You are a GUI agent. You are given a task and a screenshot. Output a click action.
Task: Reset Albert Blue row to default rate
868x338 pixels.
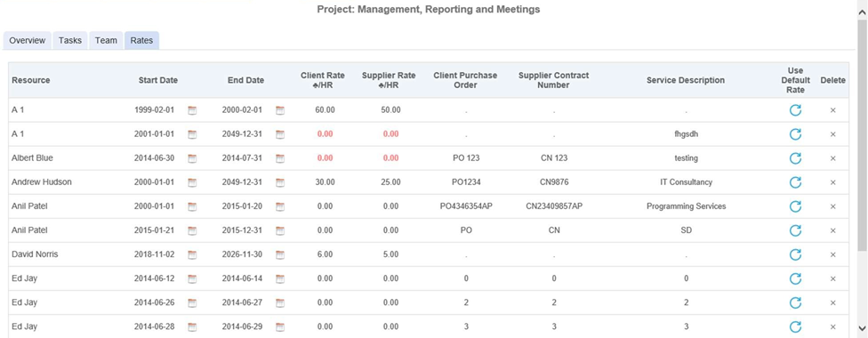[795, 158]
